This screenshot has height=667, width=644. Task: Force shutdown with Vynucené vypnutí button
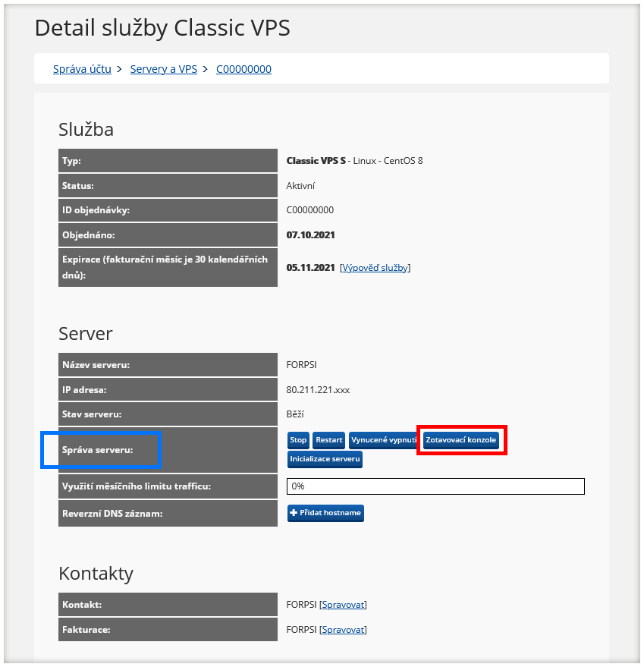pyautogui.click(x=383, y=440)
